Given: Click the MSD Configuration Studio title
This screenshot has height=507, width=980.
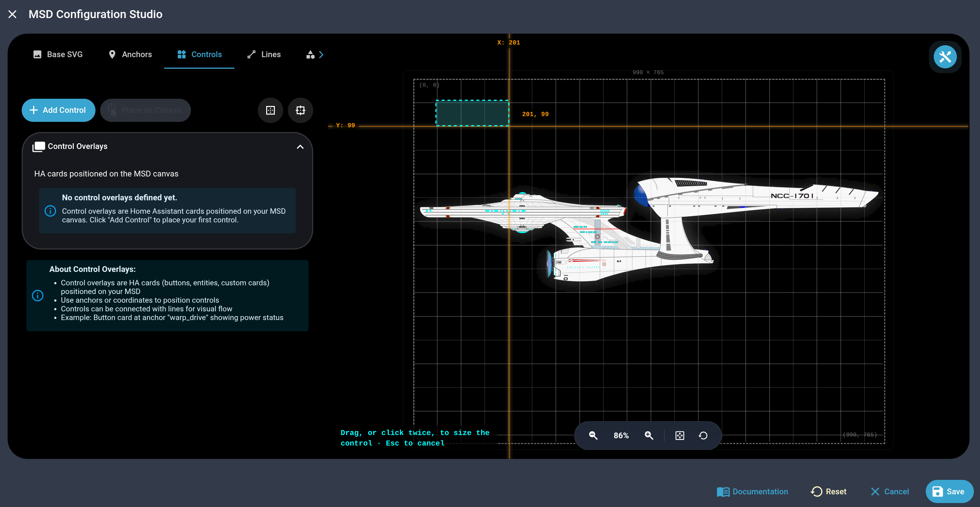Looking at the screenshot, I should coord(95,14).
